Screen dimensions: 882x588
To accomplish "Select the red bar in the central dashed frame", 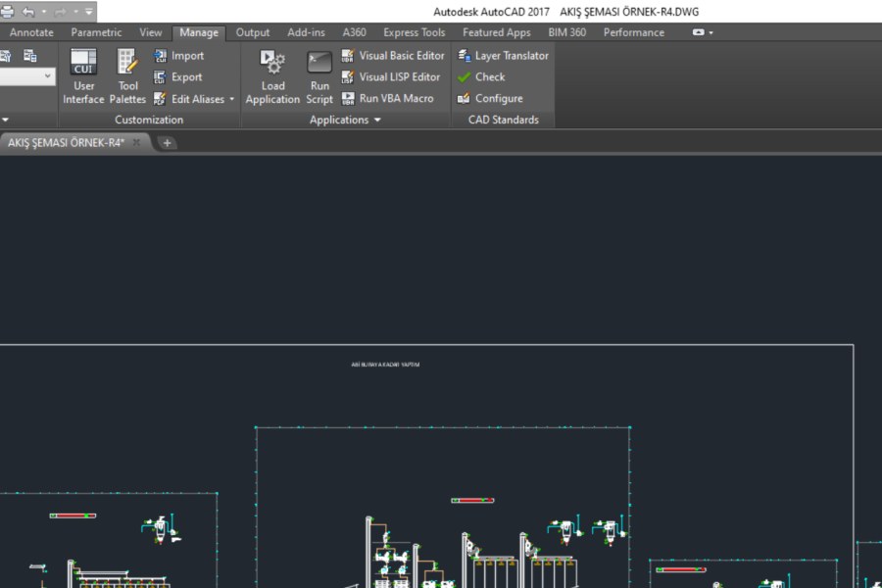I will click(472, 500).
